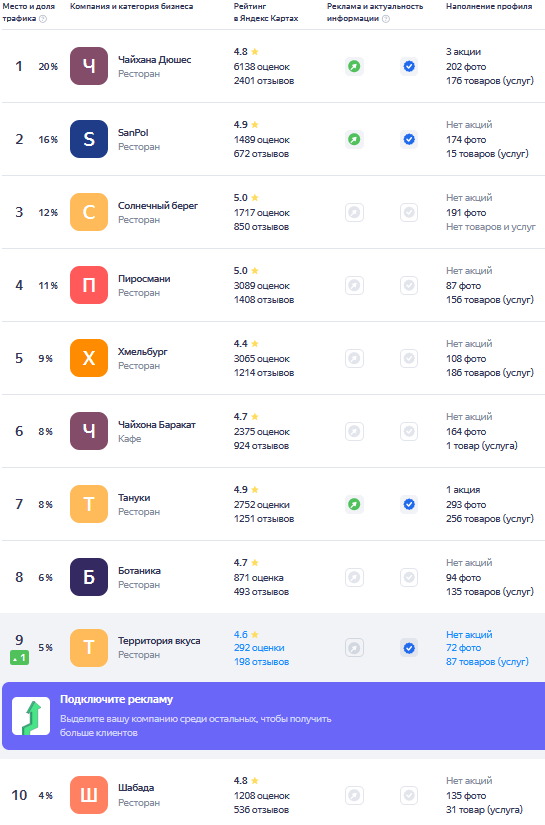Image resolution: width=545 pixels, height=825 pixels.
Task: Select the Солнечный берег company name
Action: (158, 206)
